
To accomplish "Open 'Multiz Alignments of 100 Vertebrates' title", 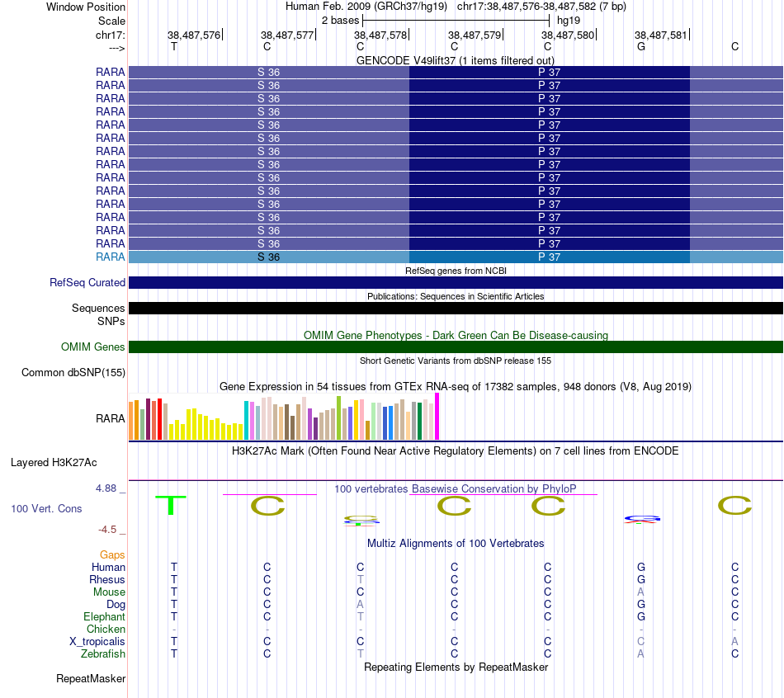I will [x=456, y=544].
